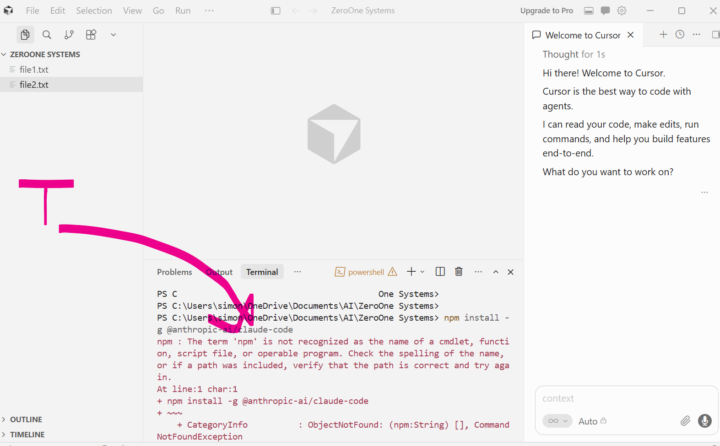
Task: Open chat history clock icon
Action: coord(680,34)
